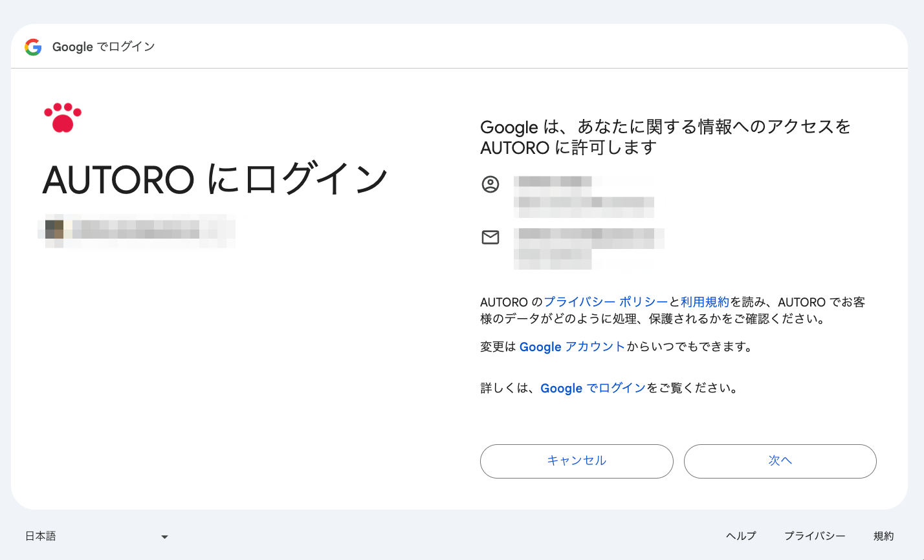Open the 利用規約 link
The height and width of the screenshot is (560, 924).
coord(705,302)
